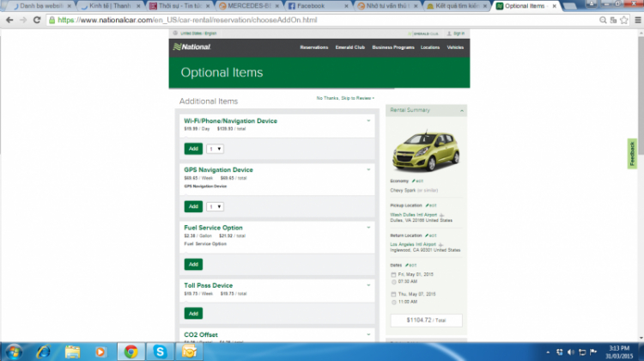Click the translate icon in address bar
The height and width of the screenshot is (361, 644).
coord(613,20)
